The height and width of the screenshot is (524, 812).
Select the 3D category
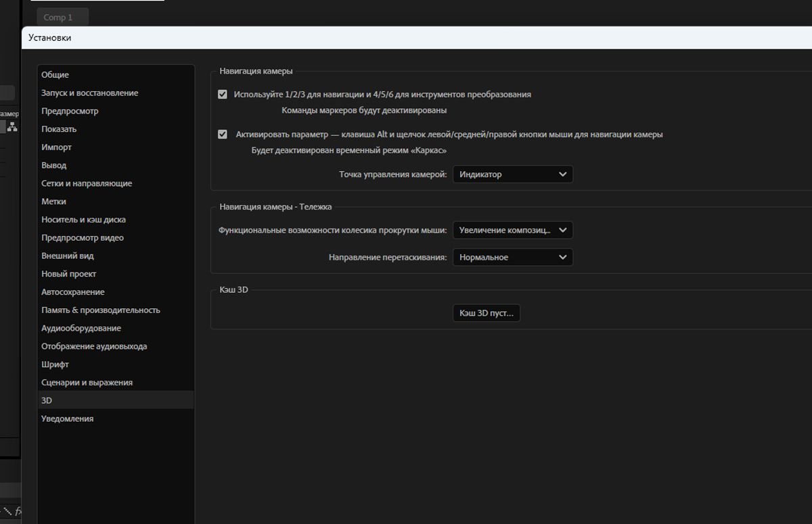point(116,400)
